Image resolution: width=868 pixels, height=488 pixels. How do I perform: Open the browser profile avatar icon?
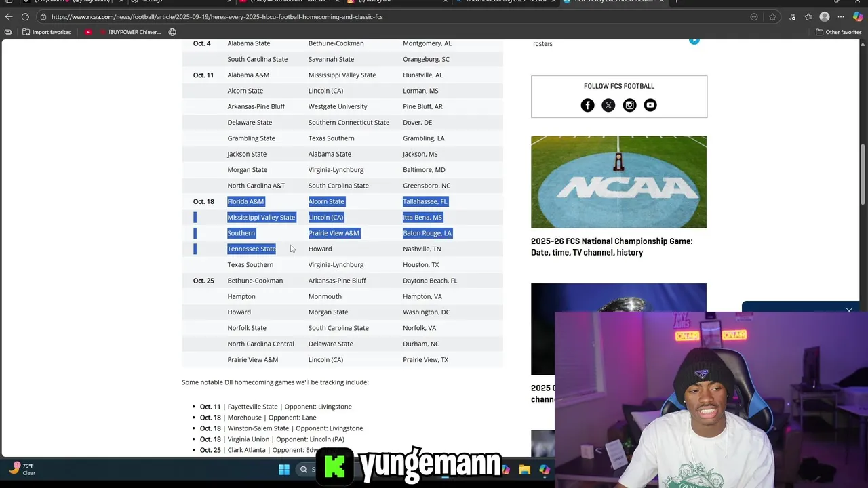click(x=825, y=17)
